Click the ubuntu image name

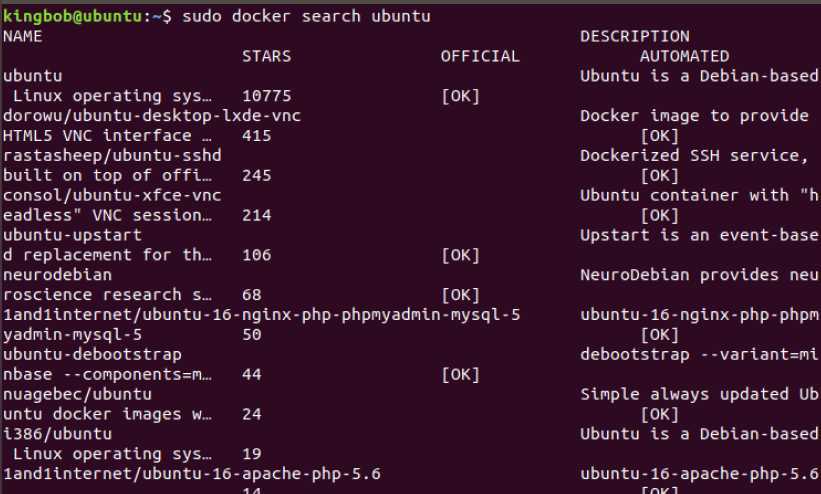coord(32,76)
